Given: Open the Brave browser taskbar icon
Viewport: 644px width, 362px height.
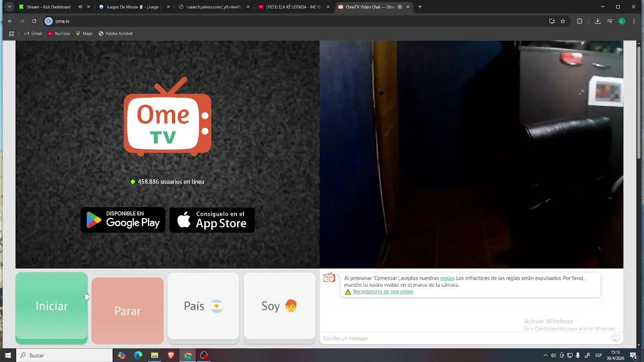Looking at the screenshot, I should (171, 355).
